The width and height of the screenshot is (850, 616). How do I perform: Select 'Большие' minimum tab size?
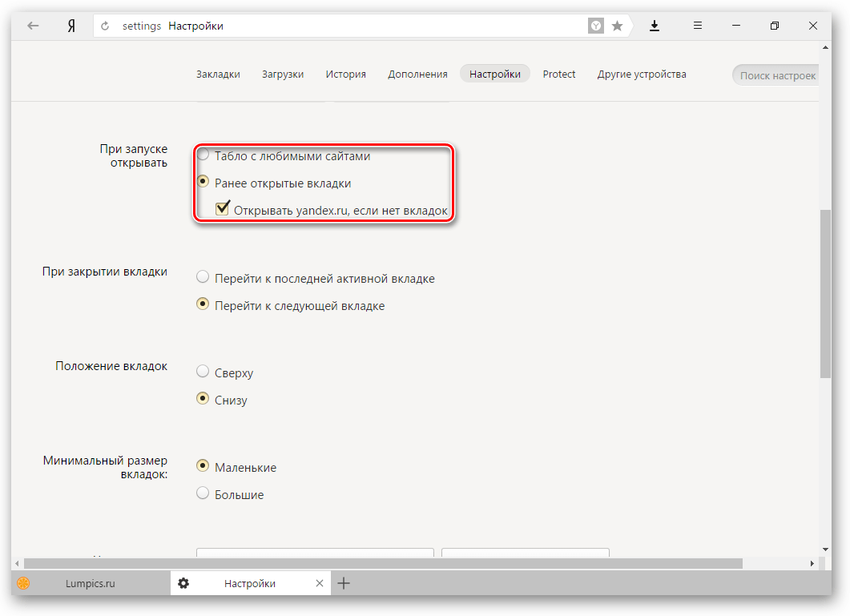tap(203, 493)
